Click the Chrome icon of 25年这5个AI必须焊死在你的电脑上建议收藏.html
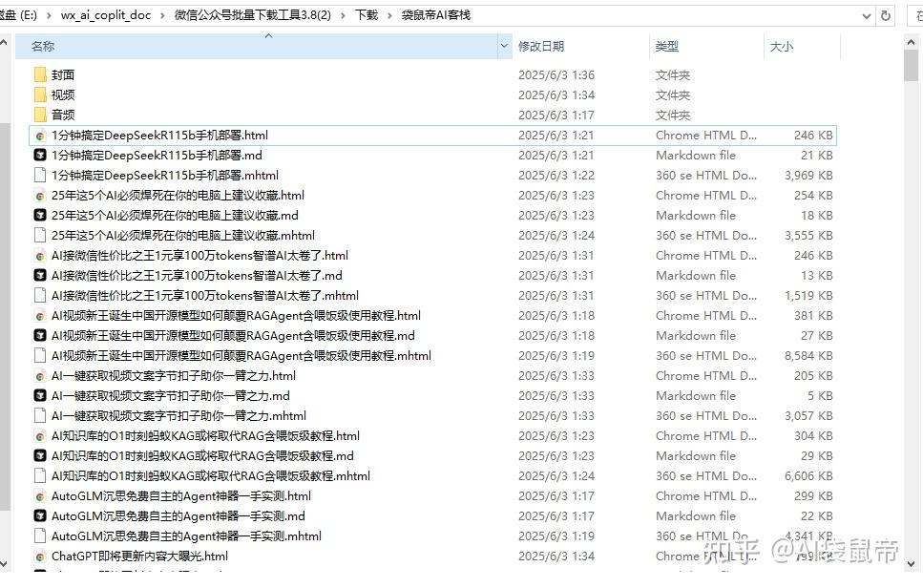The image size is (923, 588). (40, 196)
